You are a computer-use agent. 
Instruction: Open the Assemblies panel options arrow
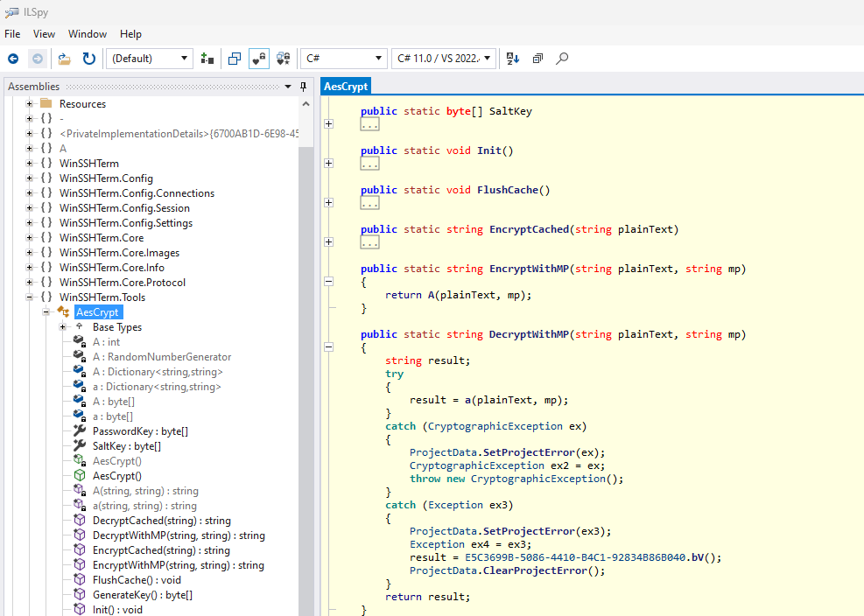(x=288, y=87)
